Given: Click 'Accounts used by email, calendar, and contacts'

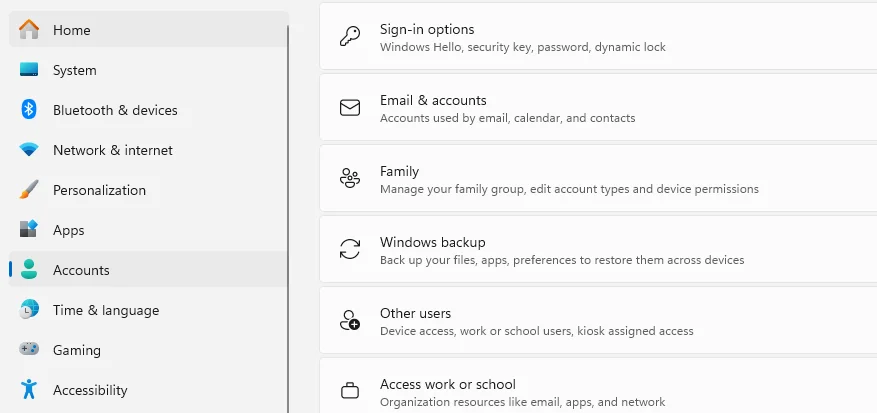Looking at the screenshot, I should 507,118.
